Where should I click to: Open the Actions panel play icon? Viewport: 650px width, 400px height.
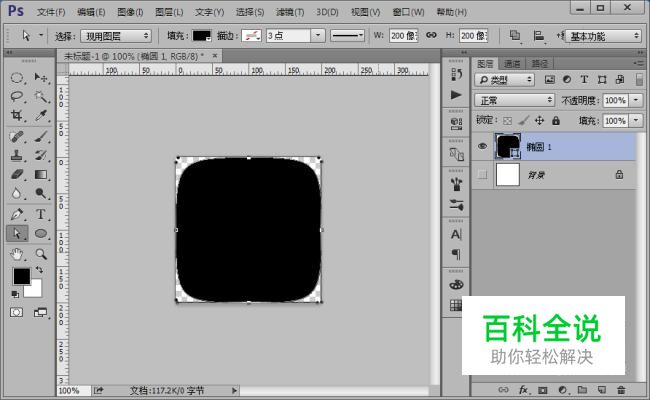tap(456, 95)
